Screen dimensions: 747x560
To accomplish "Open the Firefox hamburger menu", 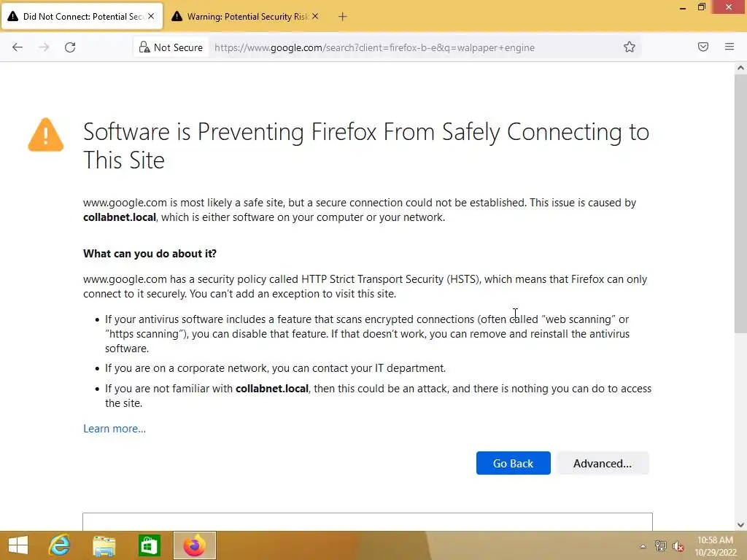I will click(729, 47).
